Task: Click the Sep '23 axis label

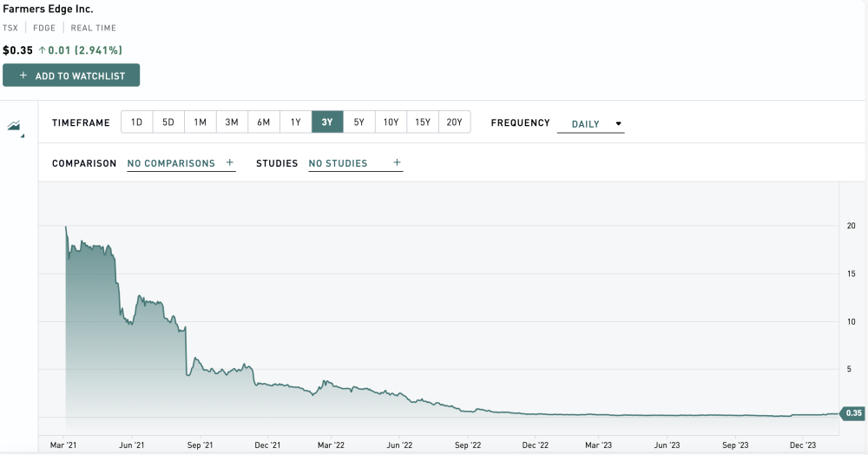Action: pyautogui.click(x=735, y=445)
